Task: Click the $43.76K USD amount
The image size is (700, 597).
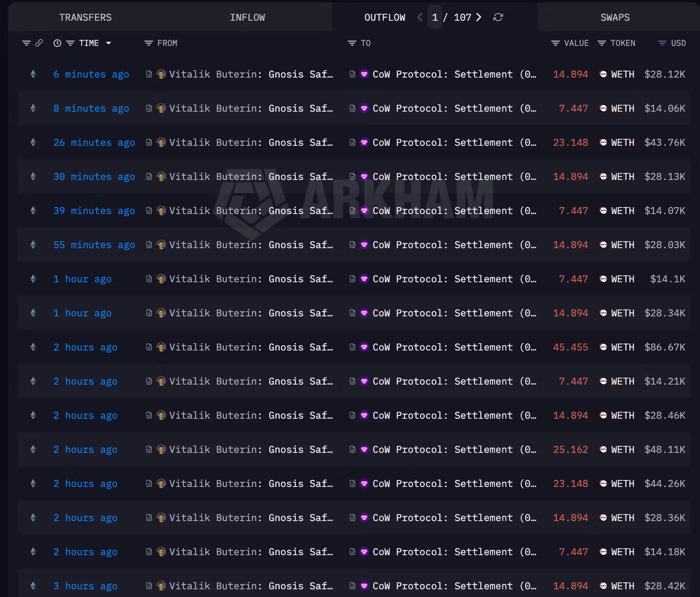Action: point(665,143)
